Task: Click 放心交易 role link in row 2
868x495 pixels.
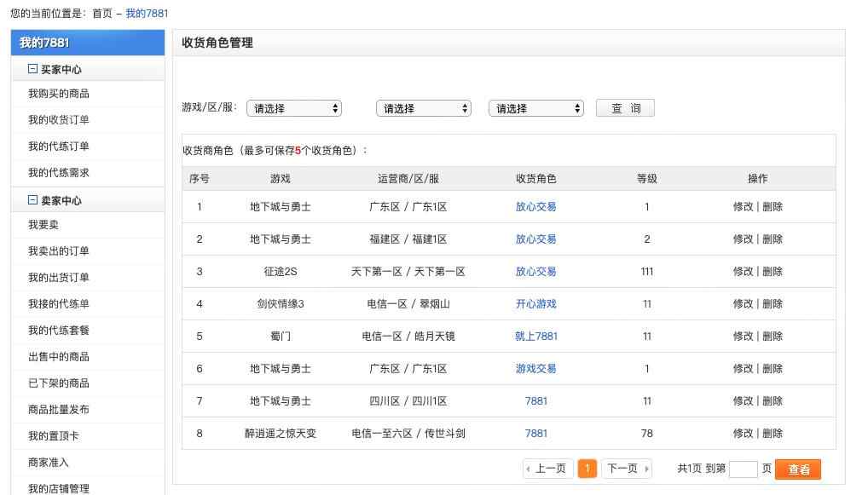Action: pyautogui.click(x=535, y=239)
